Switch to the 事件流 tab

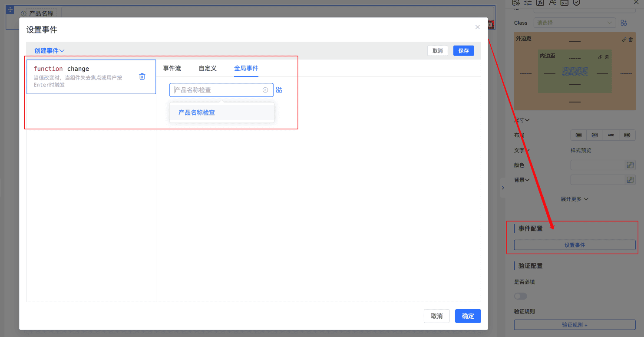pyautogui.click(x=172, y=68)
